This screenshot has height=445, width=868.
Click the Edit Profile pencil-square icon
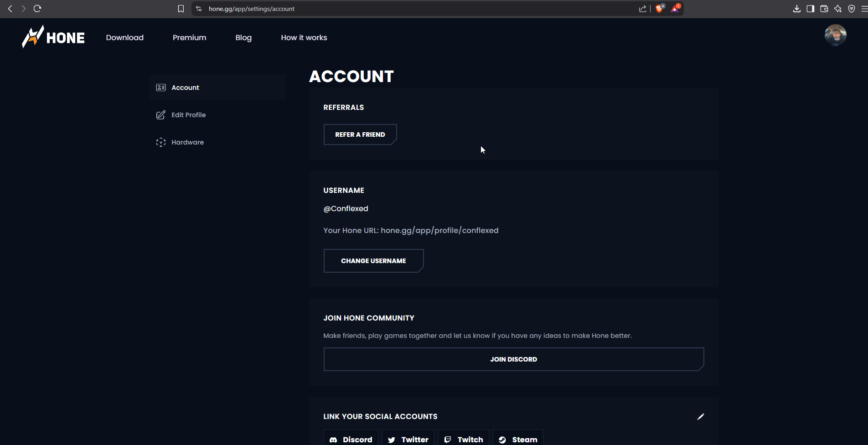coord(161,115)
